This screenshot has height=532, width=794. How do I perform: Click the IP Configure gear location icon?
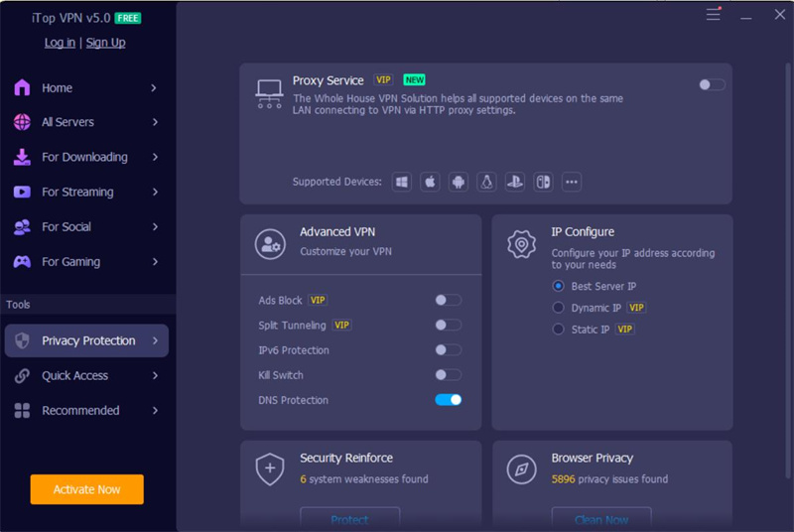522,244
